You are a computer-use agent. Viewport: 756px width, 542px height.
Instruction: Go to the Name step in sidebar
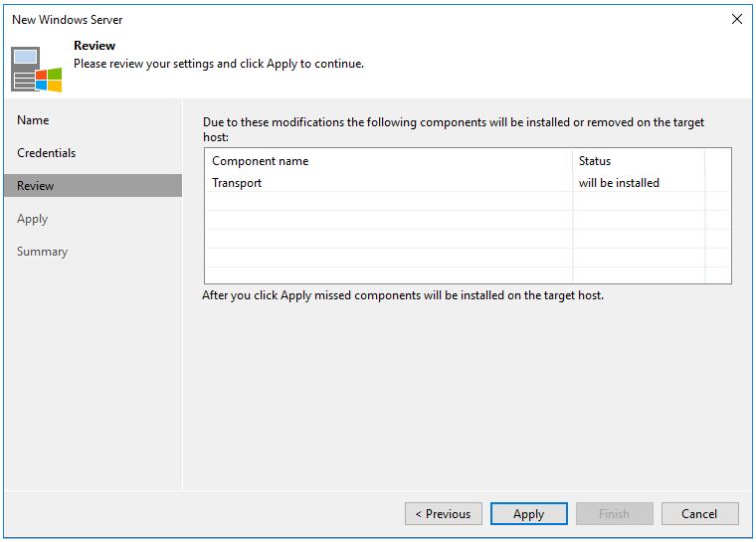coord(33,120)
